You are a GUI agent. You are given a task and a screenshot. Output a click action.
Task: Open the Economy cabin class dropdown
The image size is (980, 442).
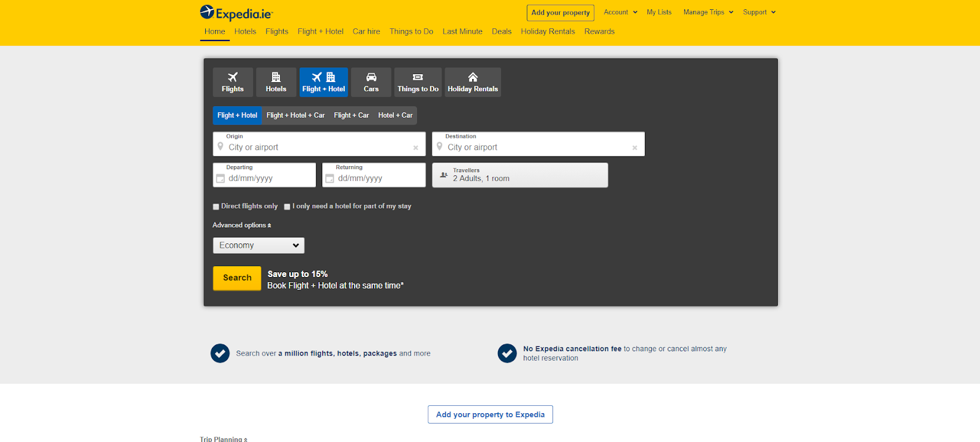point(258,245)
